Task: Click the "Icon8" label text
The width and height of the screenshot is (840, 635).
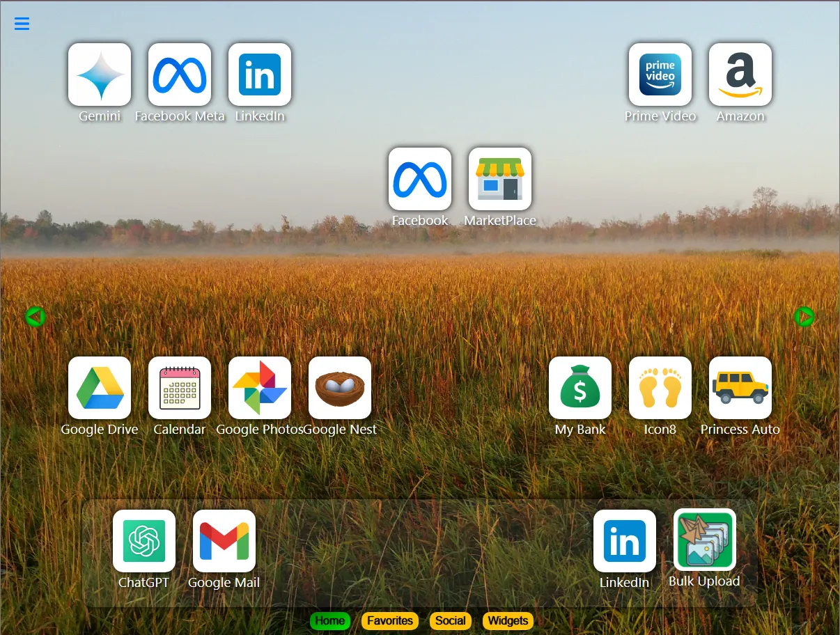Action: (x=660, y=430)
